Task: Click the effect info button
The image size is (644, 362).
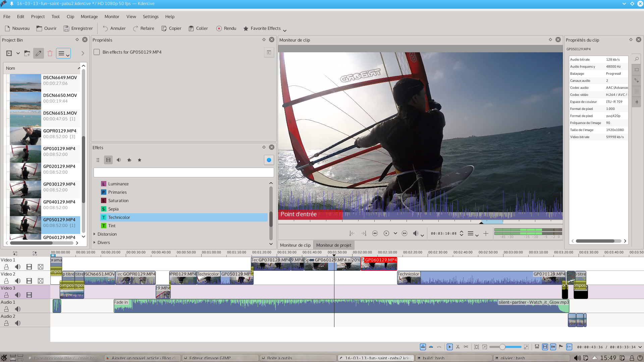Action: [x=269, y=160]
